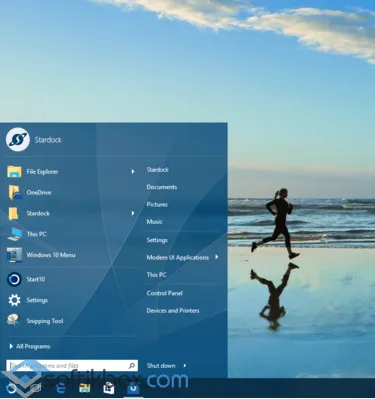Screen dimensions: 375x399
Task: Open This PC computer icon in left list
Action: point(15,234)
